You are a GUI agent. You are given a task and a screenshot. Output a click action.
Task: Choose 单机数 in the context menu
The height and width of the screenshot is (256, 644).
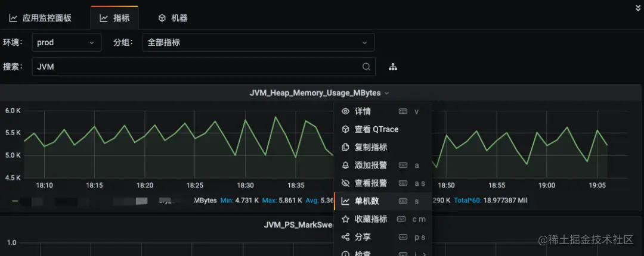[383, 201]
